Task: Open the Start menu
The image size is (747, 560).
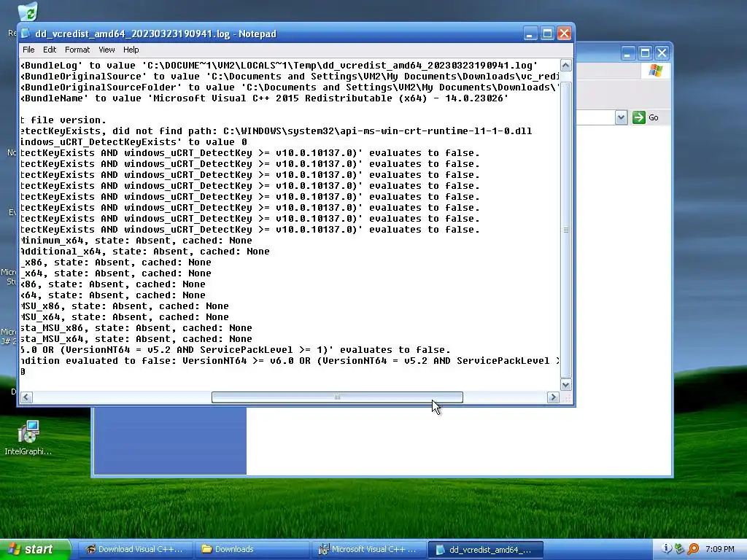Action: tap(35, 549)
